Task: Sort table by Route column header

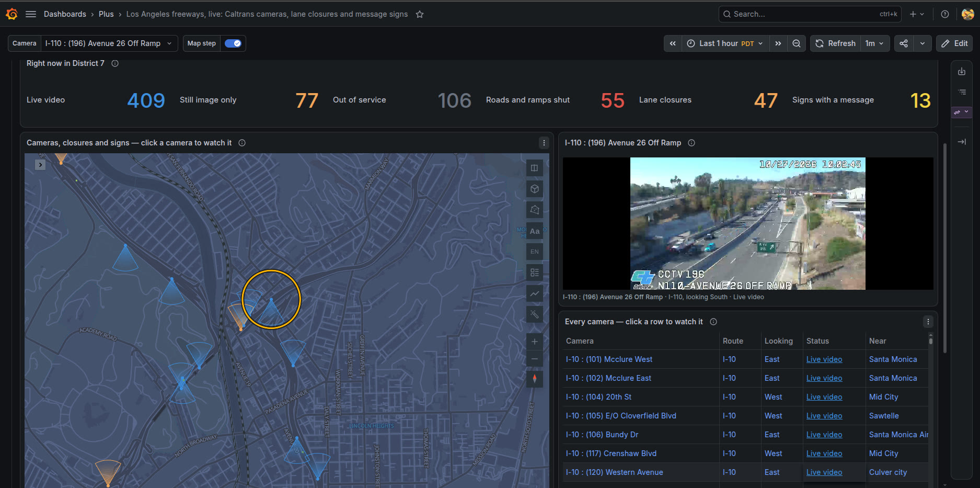Action: [733, 341]
